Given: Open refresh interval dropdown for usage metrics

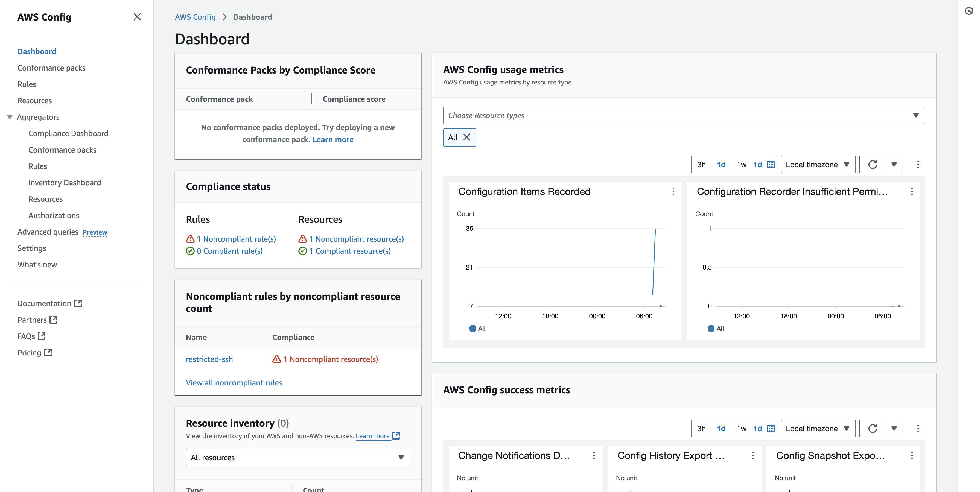Looking at the screenshot, I should tap(894, 165).
